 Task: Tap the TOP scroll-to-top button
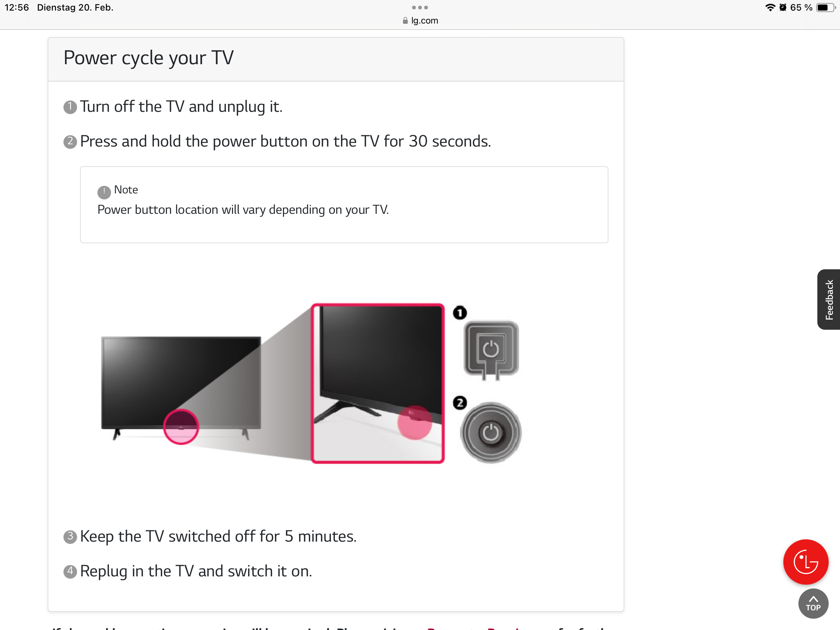[x=813, y=604]
